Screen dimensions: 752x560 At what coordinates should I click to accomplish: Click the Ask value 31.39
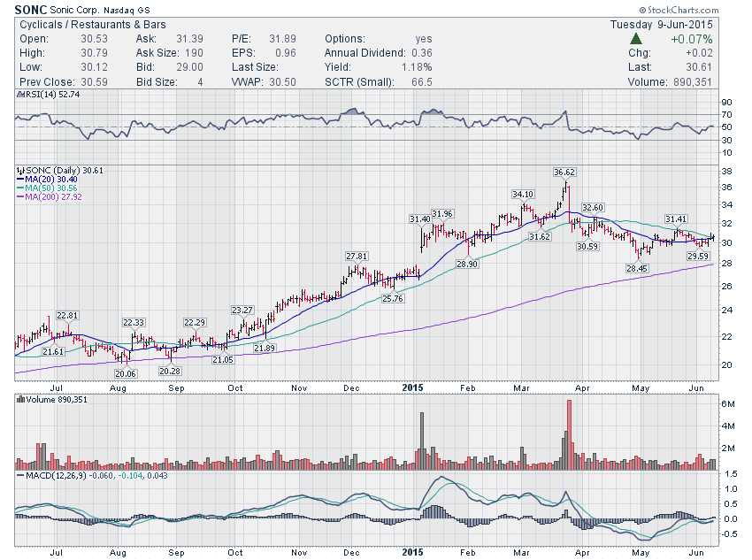[x=189, y=39]
